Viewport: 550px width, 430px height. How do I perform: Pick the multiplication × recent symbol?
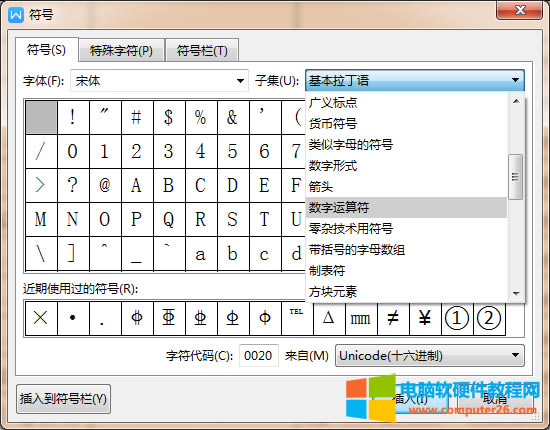(x=41, y=318)
